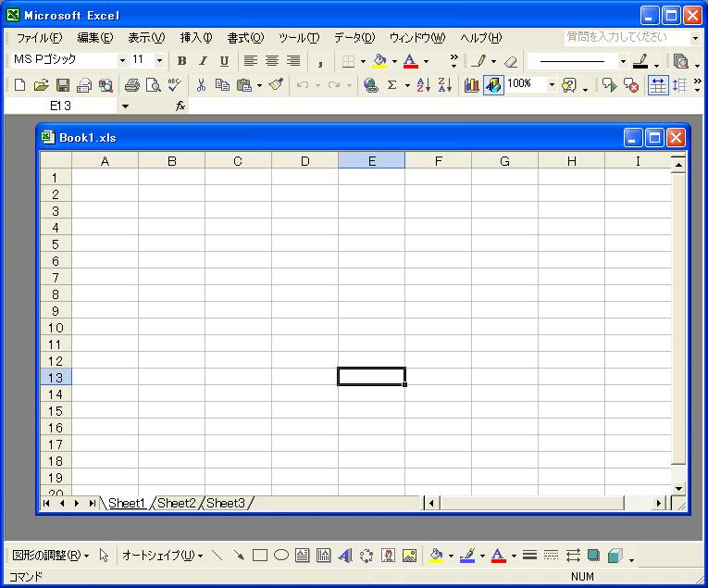Open an existing file with folder icon
708x588 pixels.
pos(41,85)
